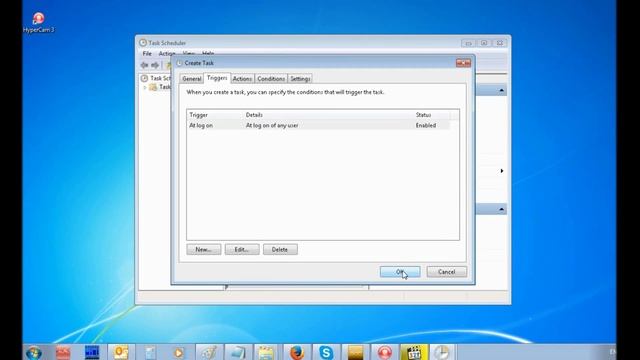This screenshot has width=640, height=360.
Task: Collapse the lower Actions pane section arrow
Action: (501, 209)
